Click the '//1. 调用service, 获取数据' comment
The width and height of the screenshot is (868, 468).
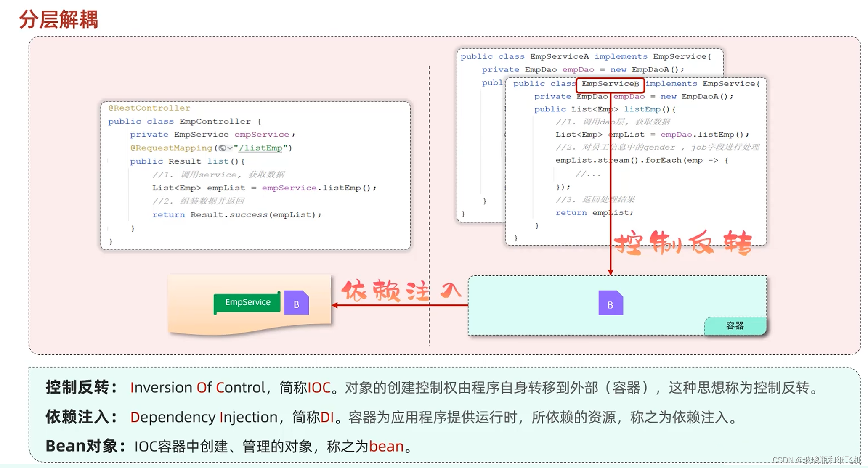click(218, 175)
